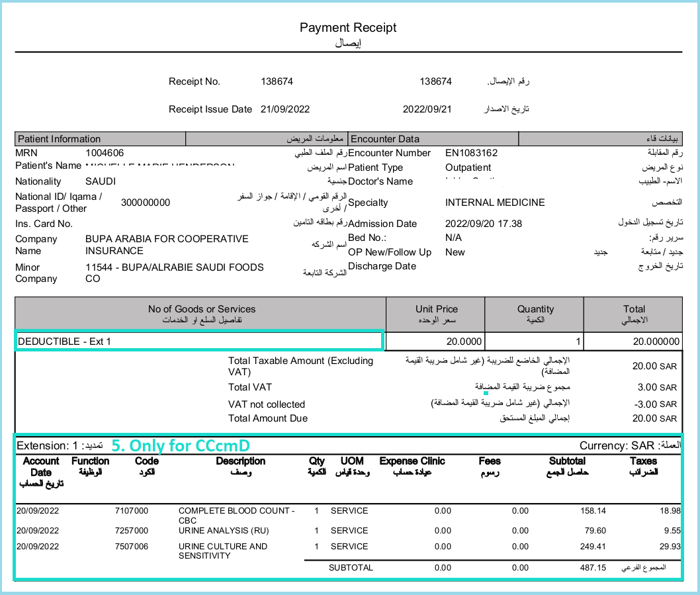Click the SUBTOTAL row label
This screenshot has height=595, width=700.
pos(351,568)
